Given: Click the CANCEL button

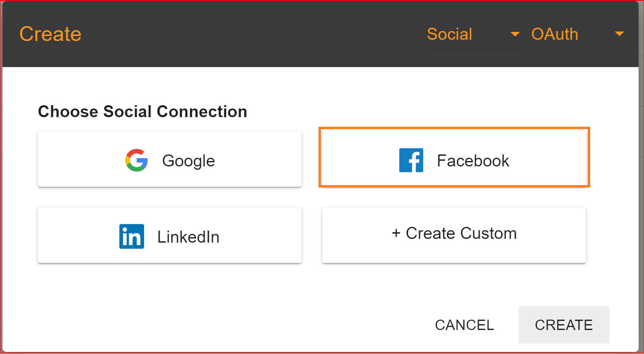Looking at the screenshot, I should 464,325.
